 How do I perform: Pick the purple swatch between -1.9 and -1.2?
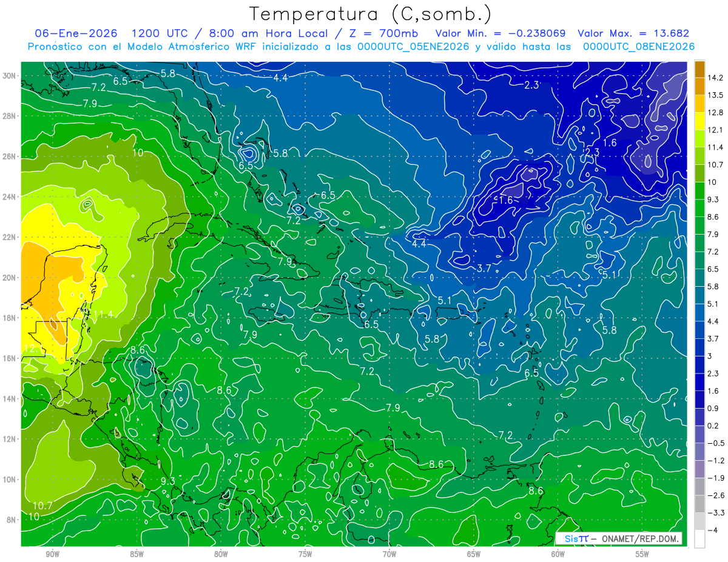(699, 469)
